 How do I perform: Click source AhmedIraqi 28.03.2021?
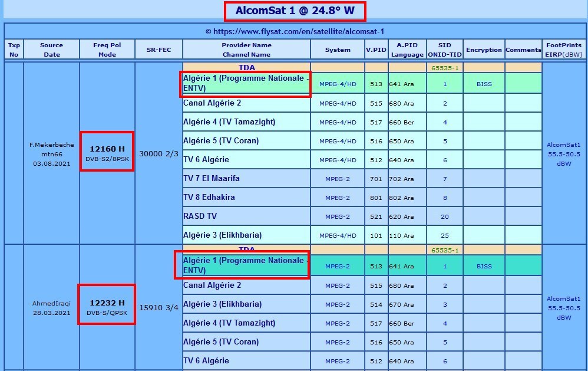click(x=51, y=308)
